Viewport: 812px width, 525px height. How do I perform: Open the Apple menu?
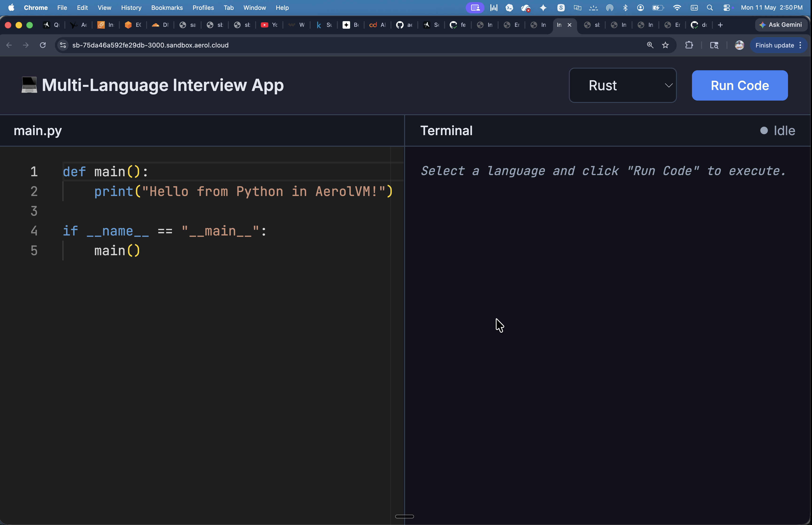click(x=11, y=8)
